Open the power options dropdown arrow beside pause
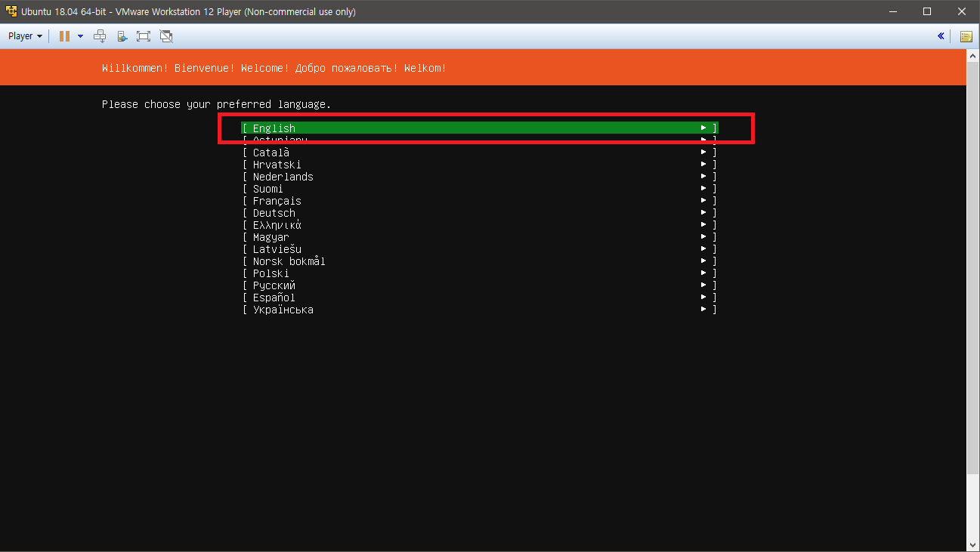The height and width of the screenshot is (552, 980). click(80, 36)
